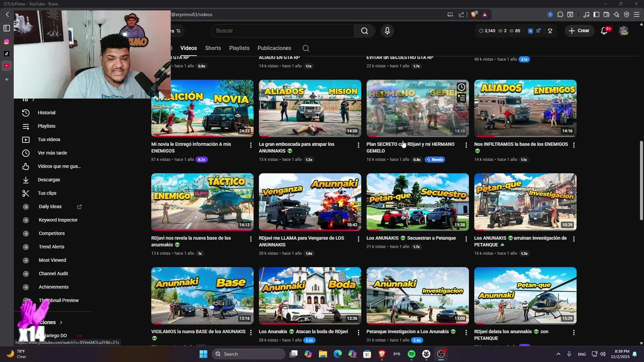644x362 pixels.
Task: Click the Brave Shields lion icon
Action: (x=474, y=15)
